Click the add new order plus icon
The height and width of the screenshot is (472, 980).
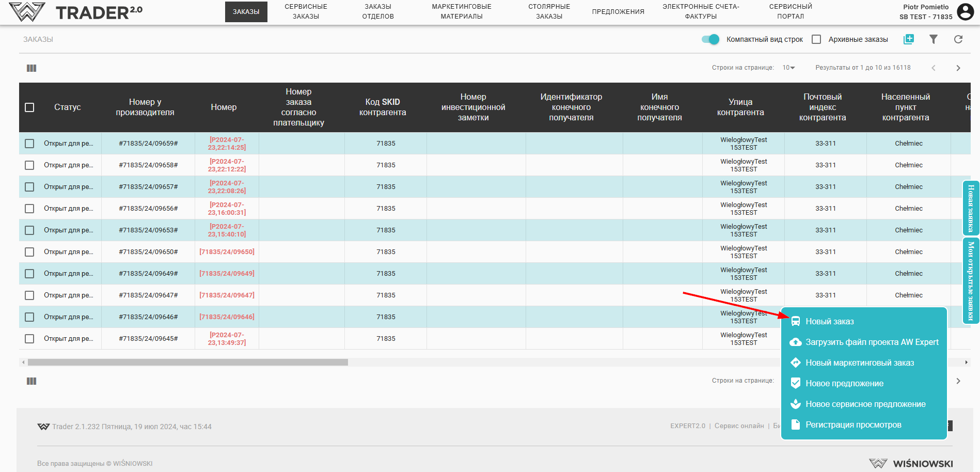pos(909,39)
